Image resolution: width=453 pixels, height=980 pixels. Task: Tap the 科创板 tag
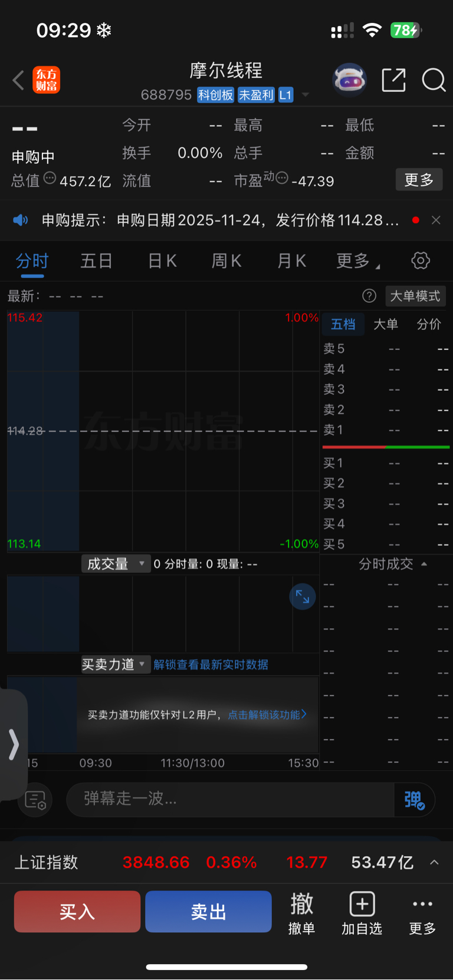click(215, 95)
